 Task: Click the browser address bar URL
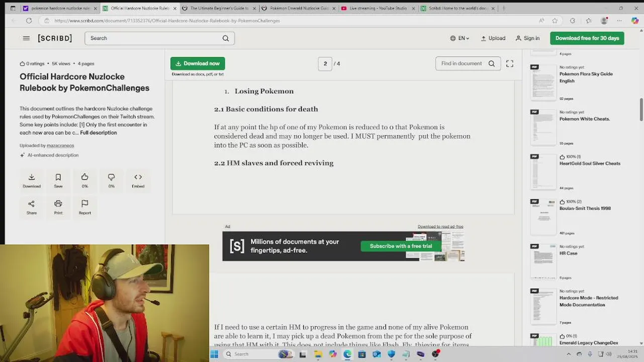click(x=167, y=21)
